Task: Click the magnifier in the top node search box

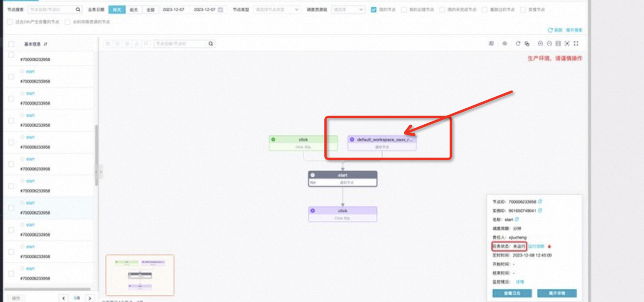Action: coord(78,9)
